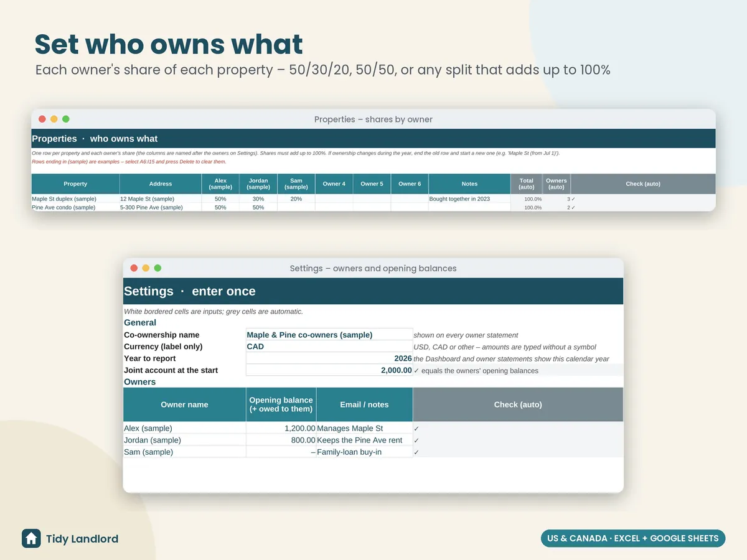Image resolution: width=747 pixels, height=560 pixels.
Task: Click the owners count 2 for Pine Ave condo
Action: 557,208
